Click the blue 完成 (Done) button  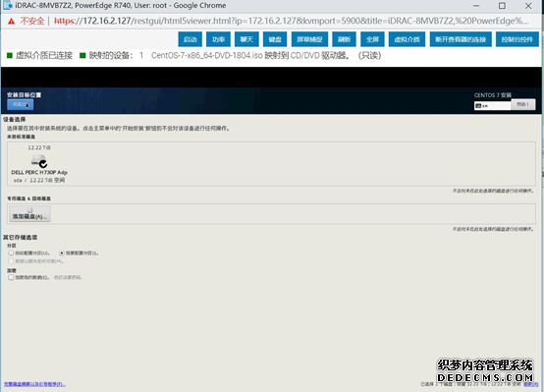(20, 104)
